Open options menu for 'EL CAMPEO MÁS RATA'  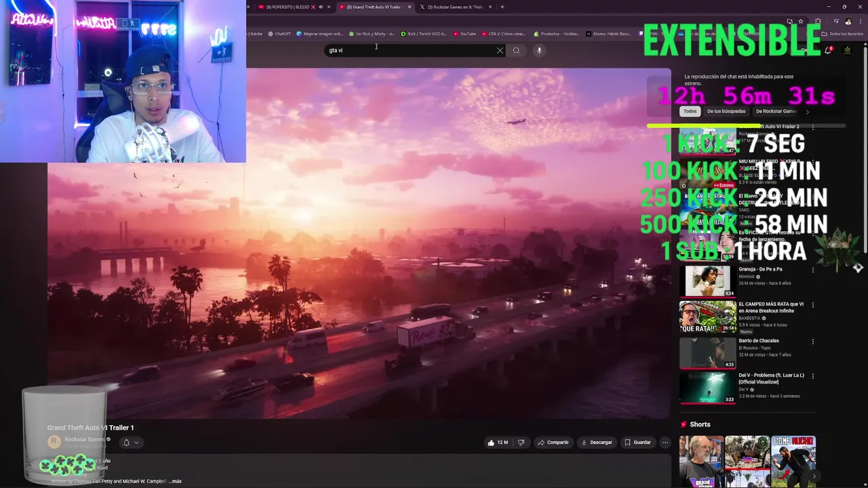click(x=812, y=305)
